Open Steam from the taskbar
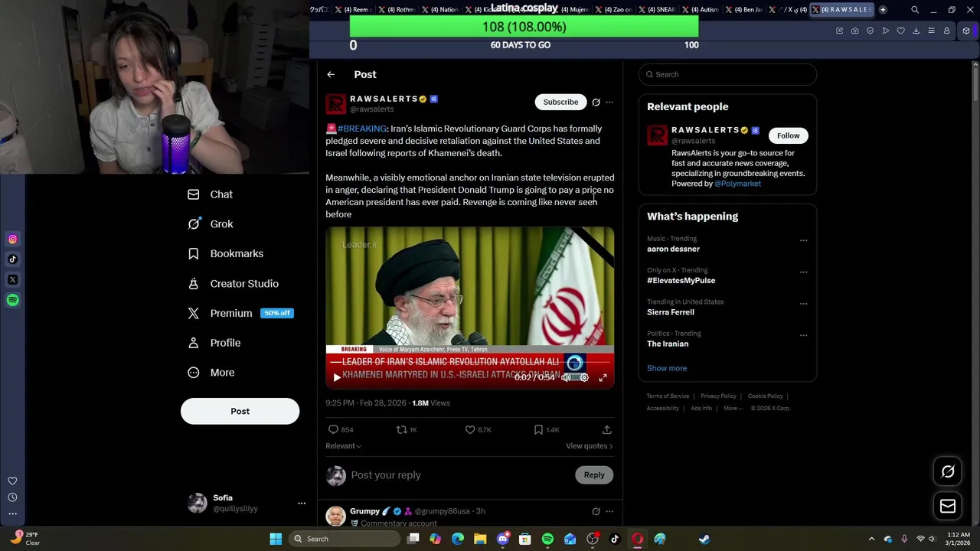The width and height of the screenshot is (980, 551). pos(704,539)
